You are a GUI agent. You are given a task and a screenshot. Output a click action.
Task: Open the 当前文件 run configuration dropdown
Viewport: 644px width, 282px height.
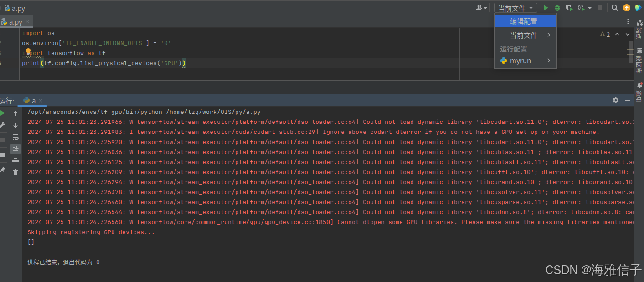515,8
